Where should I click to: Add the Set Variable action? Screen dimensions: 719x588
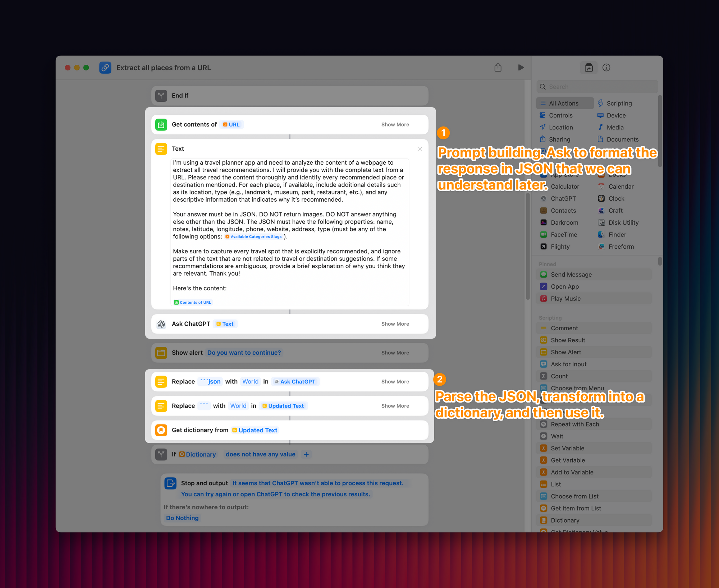[x=594, y=448]
